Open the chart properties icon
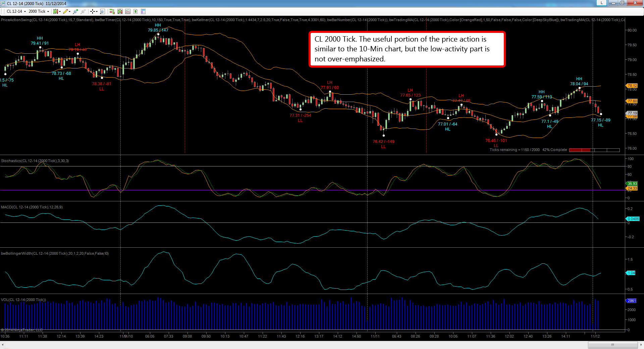 coord(143,11)
